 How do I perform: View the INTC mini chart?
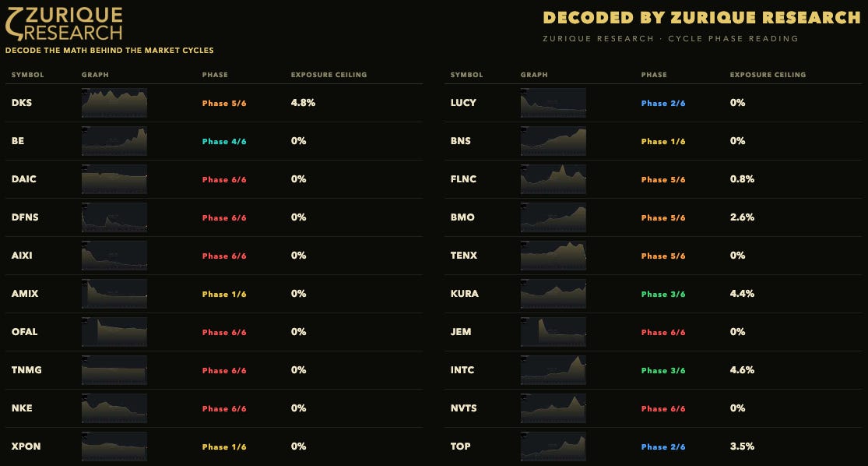[x=553, y=369]
